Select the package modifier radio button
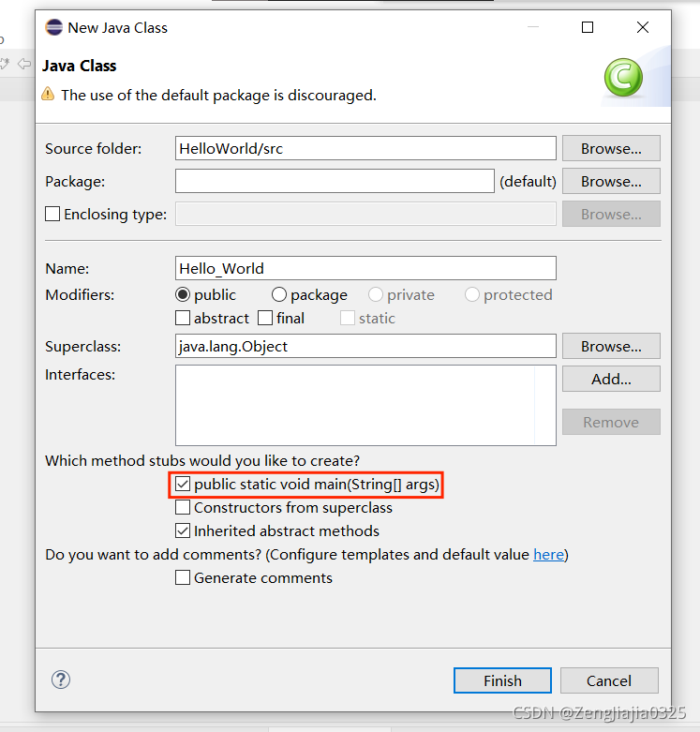This screenshot has width=700, height=732. [279, 294]
